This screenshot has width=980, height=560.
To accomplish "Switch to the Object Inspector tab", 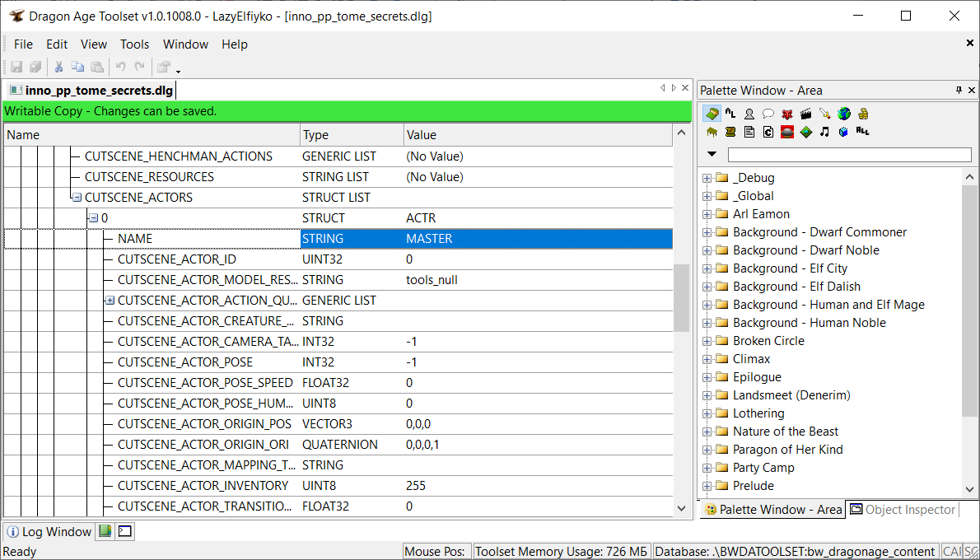I will 903,510.
